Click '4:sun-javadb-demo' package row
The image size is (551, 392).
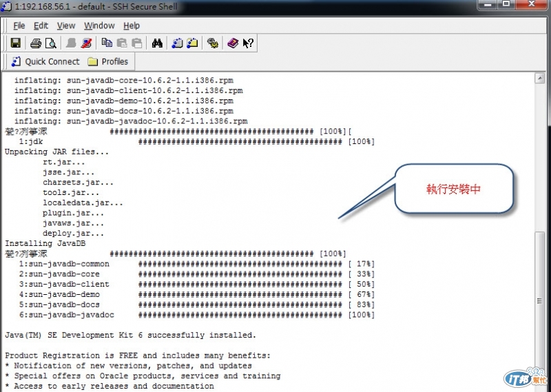pyautogui.click(x=197, y=294)
